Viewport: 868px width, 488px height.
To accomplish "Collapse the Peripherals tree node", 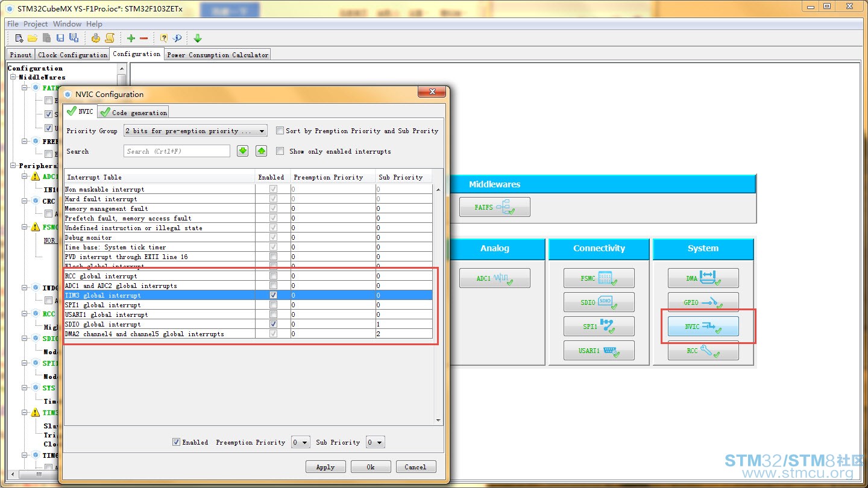I will click(x=13, y=166).
